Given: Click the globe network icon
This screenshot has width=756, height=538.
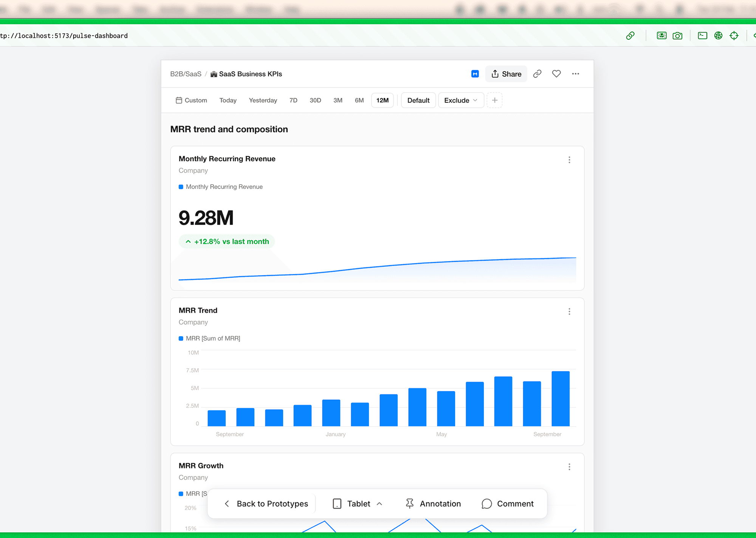Looking at the screenshot, I should tap(718, 36).
